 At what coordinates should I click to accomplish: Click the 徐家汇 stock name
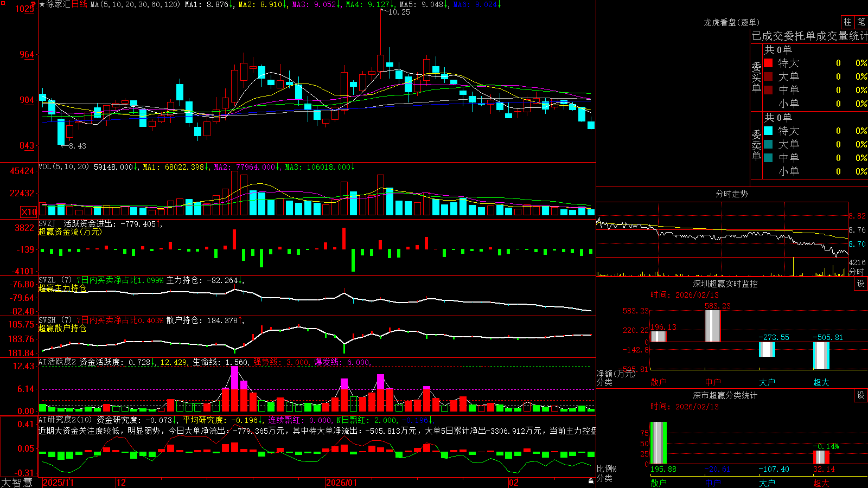pos(58,4)
